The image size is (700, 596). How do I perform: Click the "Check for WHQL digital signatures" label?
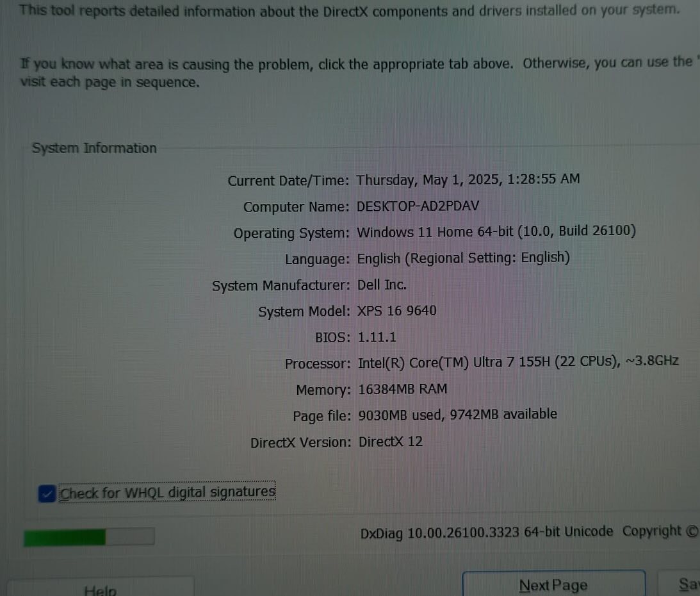click(167, 493)
